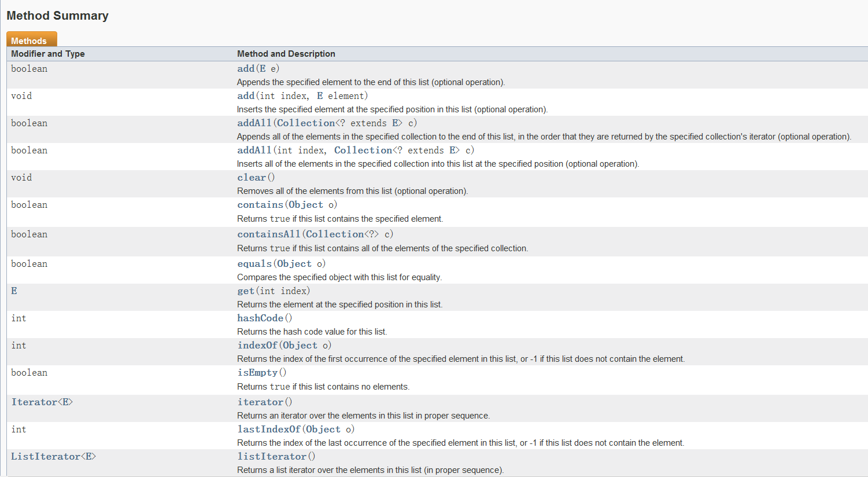Click Object type link in lastIndexOf row
This screenshot has width=868, height=477.
[x=323, y=429]
